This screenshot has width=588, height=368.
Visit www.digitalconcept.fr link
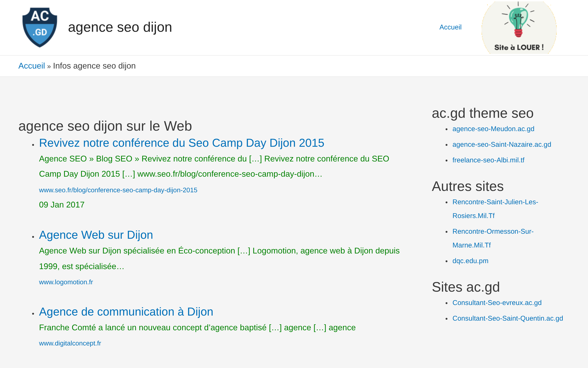coord(70,343)
